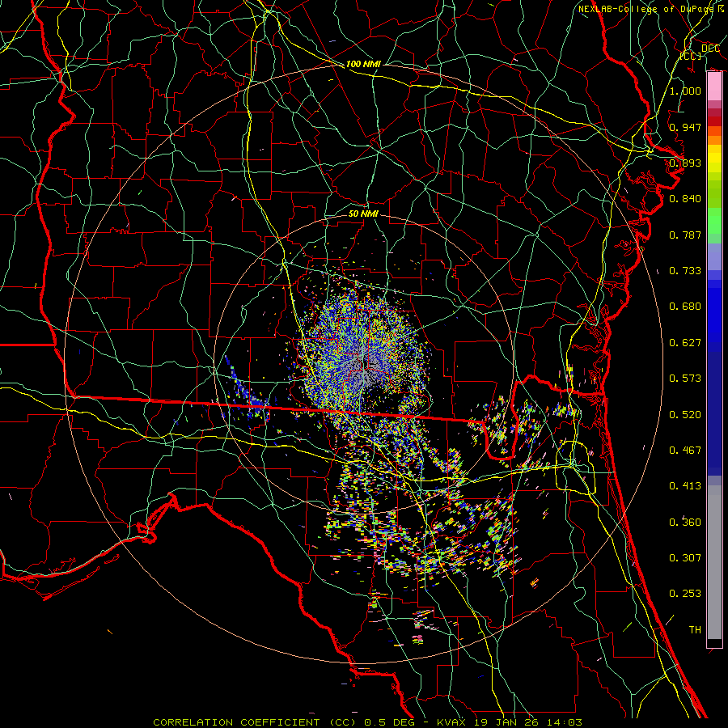Click the 0.360 legend value

point(685,523)
